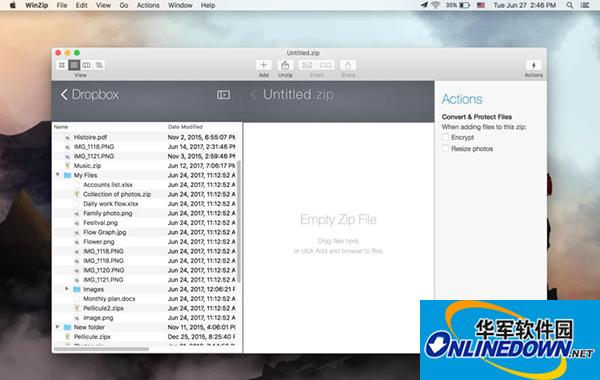Open the View menu
600x380 pixels.
[103, 5]
